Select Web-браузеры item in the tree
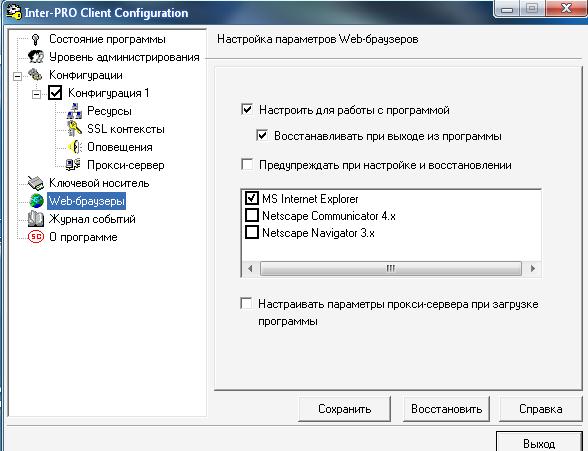The height and width of the screenshot is (451, 588). click(x=86, y=201)
